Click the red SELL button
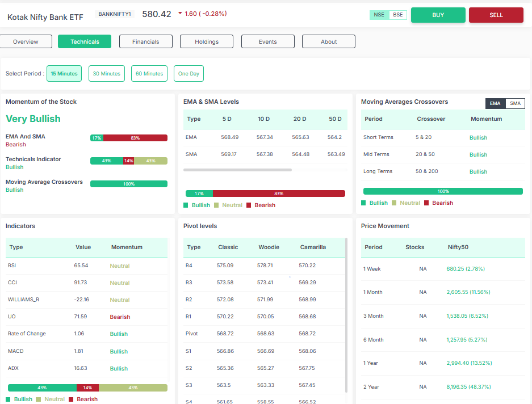This screenshot has height=404, width=532. click(x=496, y=15)
